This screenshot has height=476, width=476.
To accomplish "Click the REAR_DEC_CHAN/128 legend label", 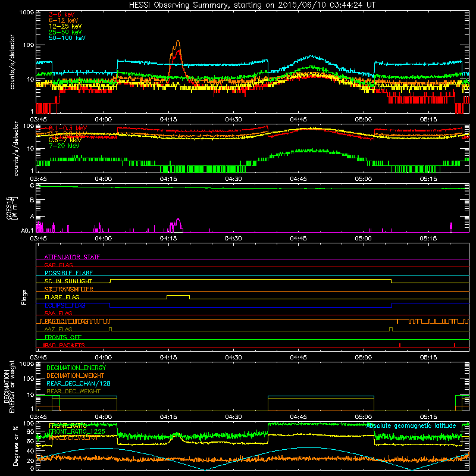I will coord(79,383).
